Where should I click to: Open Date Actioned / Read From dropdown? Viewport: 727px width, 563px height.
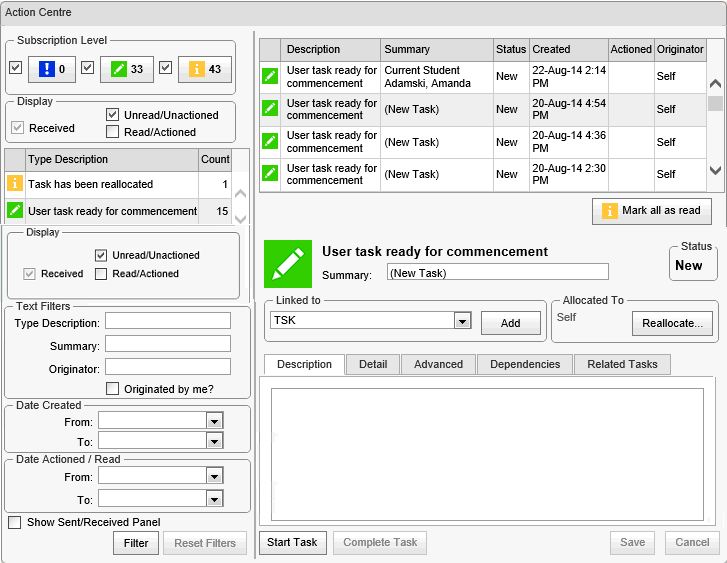tap(214, 476)
